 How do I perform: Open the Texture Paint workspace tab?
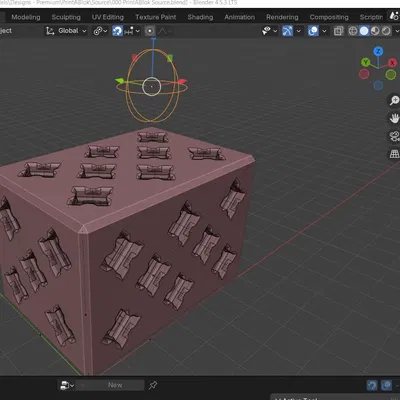pos(155,17)
